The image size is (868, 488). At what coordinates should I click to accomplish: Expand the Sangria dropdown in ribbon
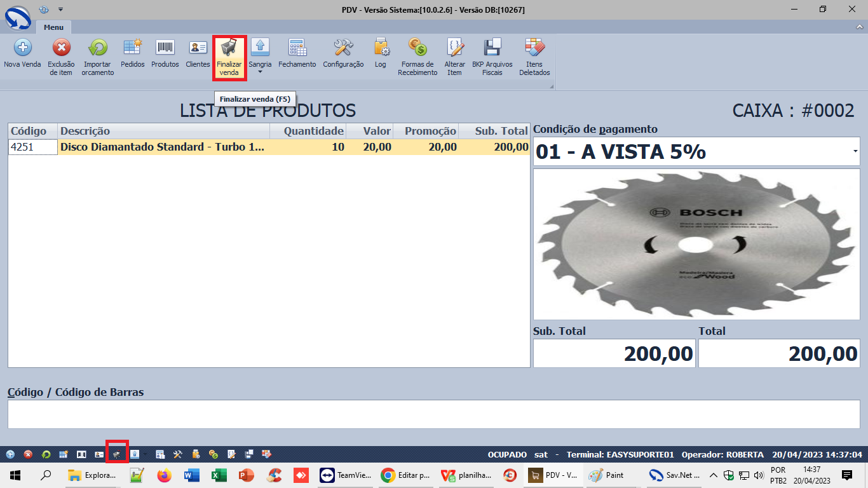click(x=260, y=72)
